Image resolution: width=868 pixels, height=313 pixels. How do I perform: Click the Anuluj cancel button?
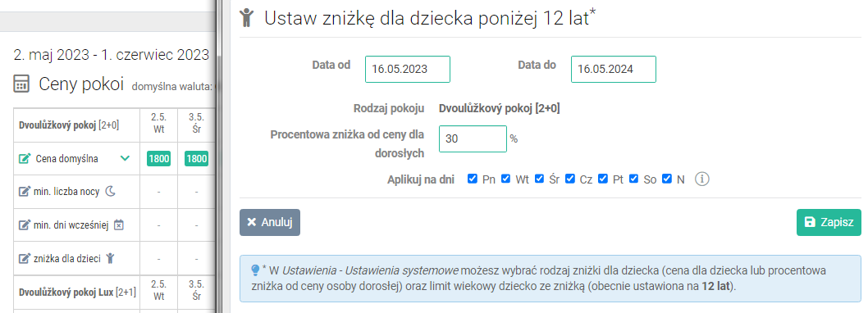click(270, 222)
